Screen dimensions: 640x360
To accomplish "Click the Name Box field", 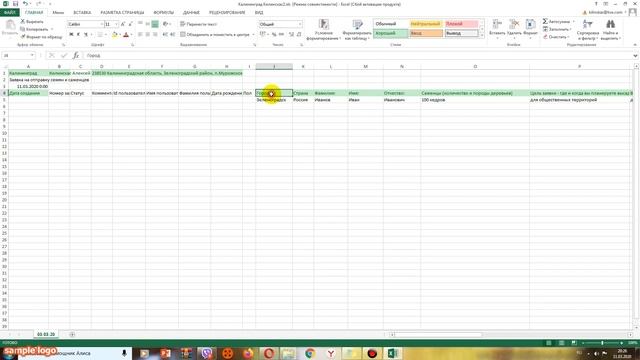I will tap(18, 55).
